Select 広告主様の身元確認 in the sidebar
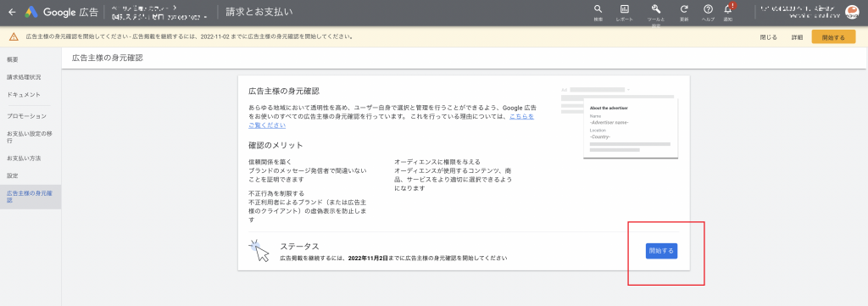This screenshot has height=306, width=868. click(30, 197)
